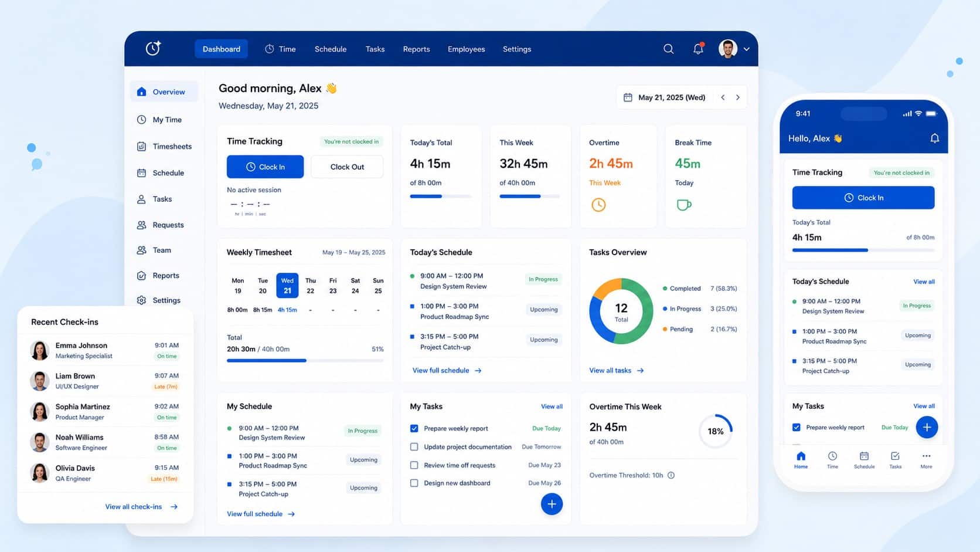980x552 pixels.
Task: Click the sidebar Schedule calendar icon
Action: pyautogui.click(x=141, y=173)
